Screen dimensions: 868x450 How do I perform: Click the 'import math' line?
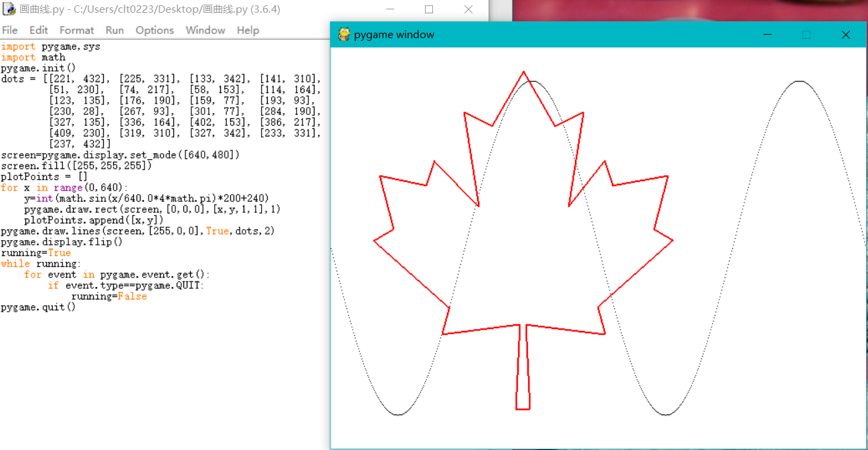33,58
